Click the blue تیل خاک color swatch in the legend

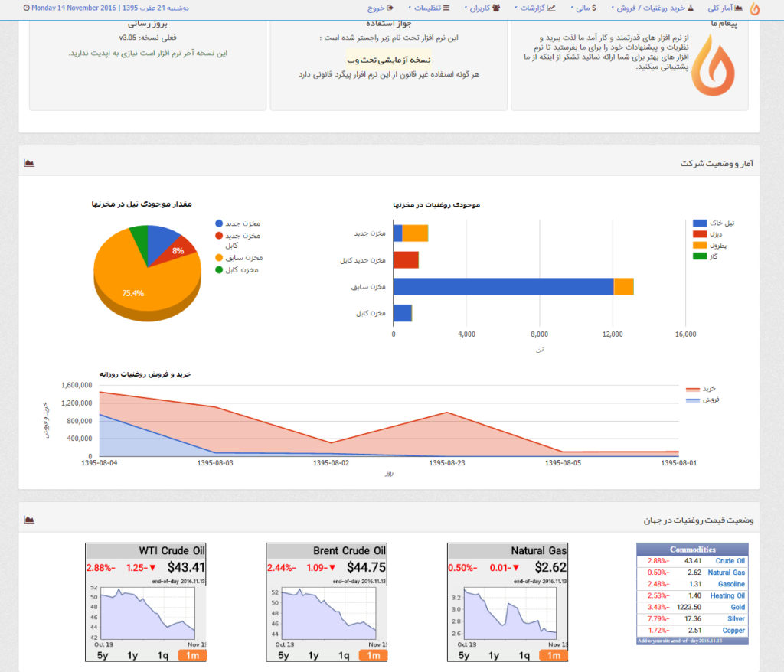[700, 223]
